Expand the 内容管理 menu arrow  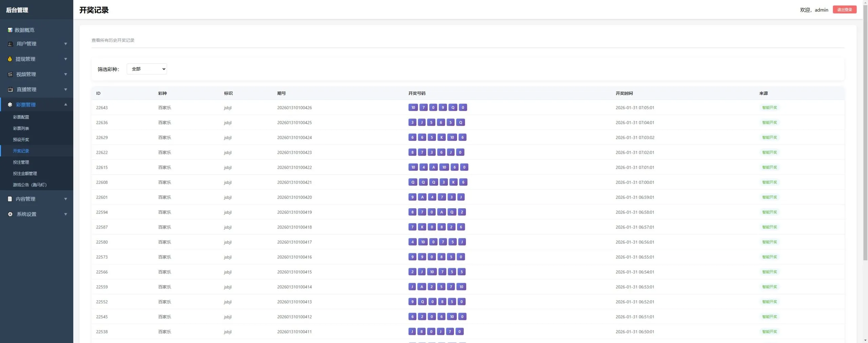(x=66, y=199)
